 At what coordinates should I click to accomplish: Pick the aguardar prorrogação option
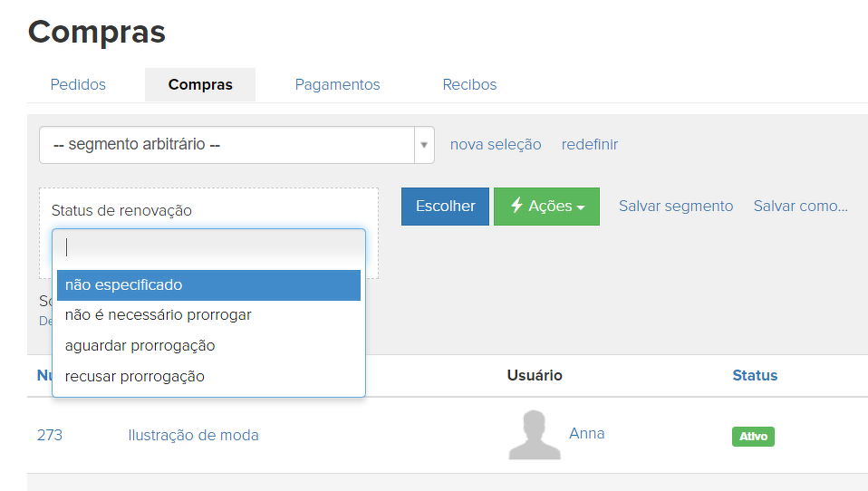pyautogui.click(x=208, y=346)
